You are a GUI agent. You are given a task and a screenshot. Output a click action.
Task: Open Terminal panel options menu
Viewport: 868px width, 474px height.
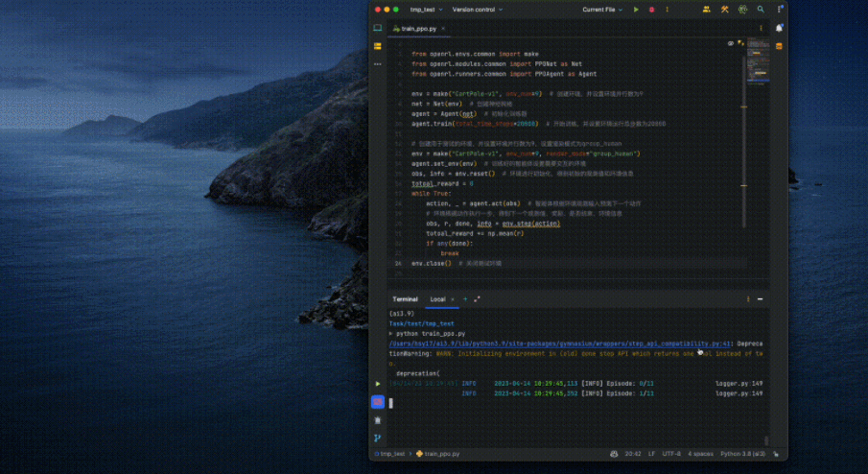(x=748, y=299)
